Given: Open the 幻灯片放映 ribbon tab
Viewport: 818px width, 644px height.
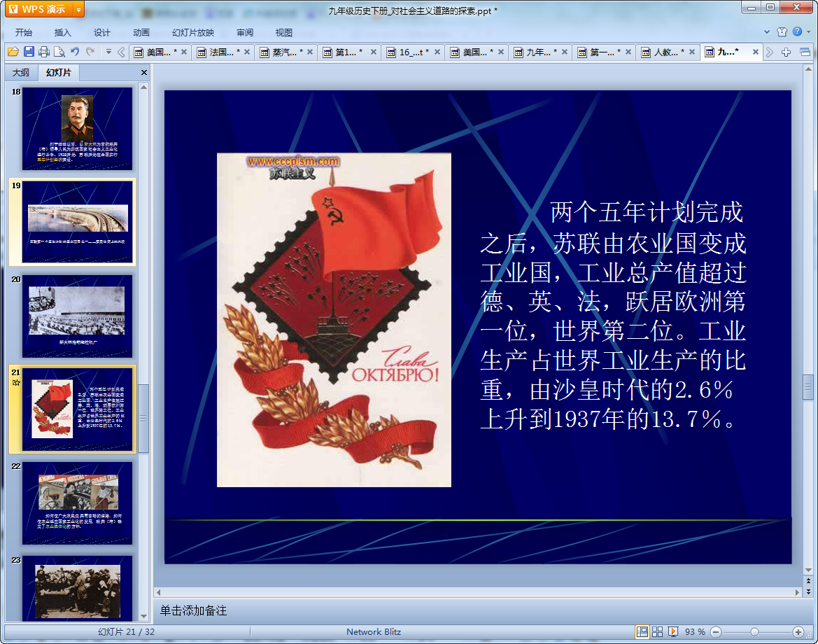Looking at the screenshot, I should (x=193, y=32).
